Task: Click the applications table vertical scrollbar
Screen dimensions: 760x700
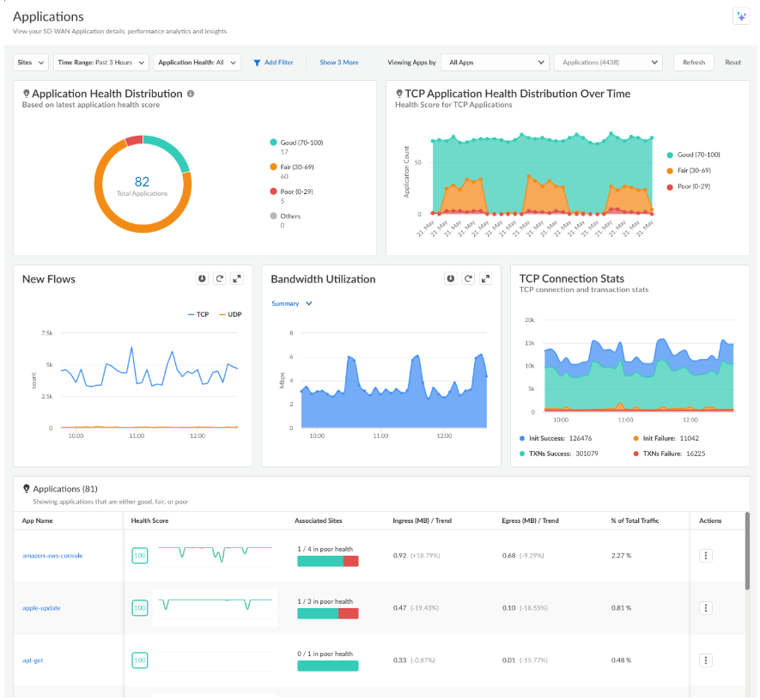Action: (x=745, y=550)
